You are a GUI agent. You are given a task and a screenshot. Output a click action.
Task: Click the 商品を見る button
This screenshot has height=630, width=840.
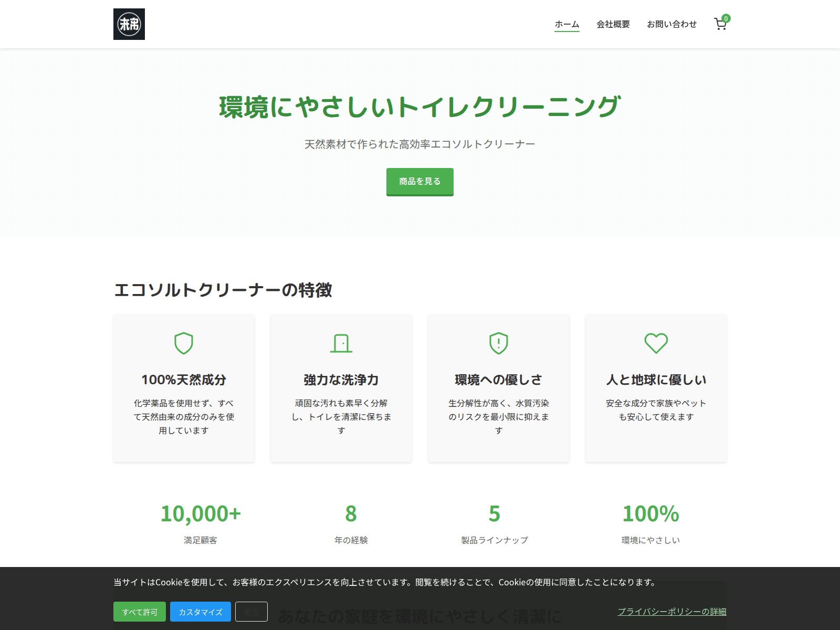pos(420,182)
